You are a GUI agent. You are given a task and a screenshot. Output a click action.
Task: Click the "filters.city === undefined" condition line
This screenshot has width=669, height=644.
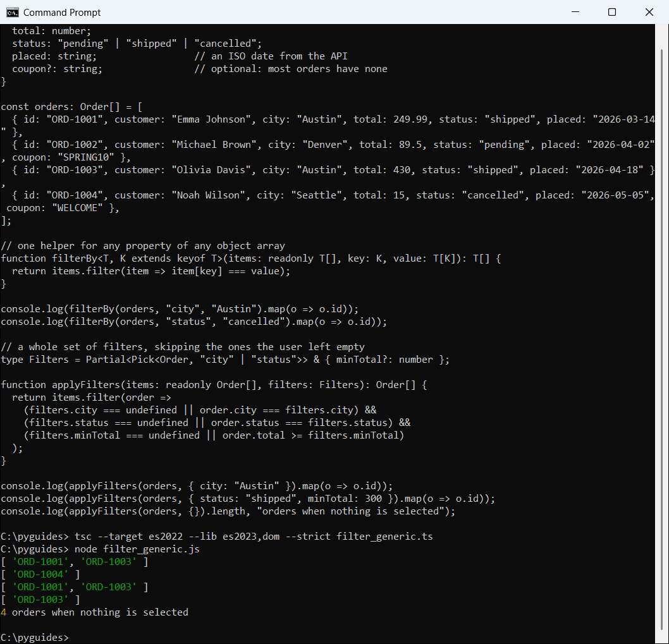200,410
